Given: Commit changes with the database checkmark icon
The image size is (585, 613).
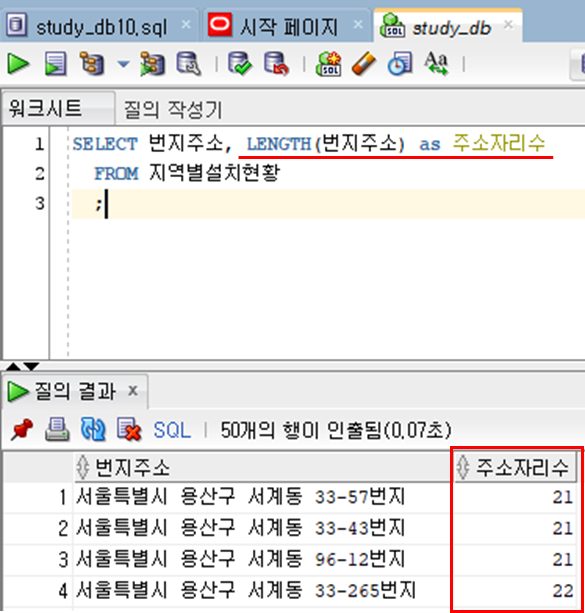Looking at the screenshot, I should coord(240,64).
